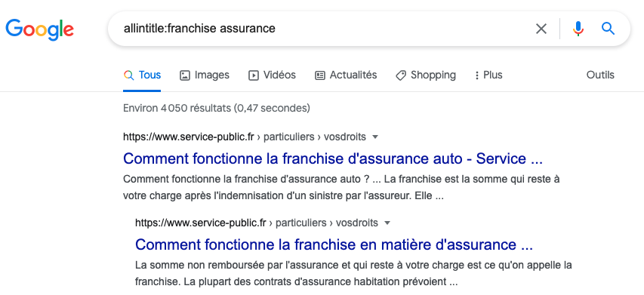Focus the search box with allintitle query
Image resolution: width=644 pixels, height=295 pixels.
tap(320, 29)
